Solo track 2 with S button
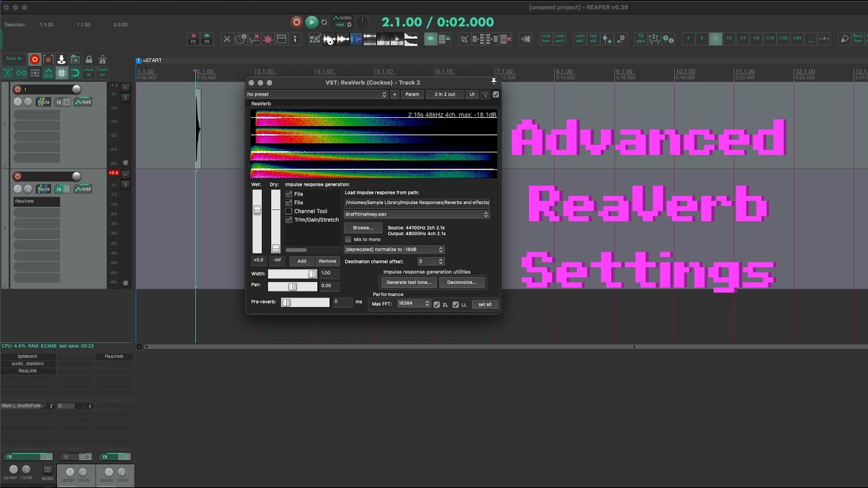868x488 pixels. (x=125, y=184)
